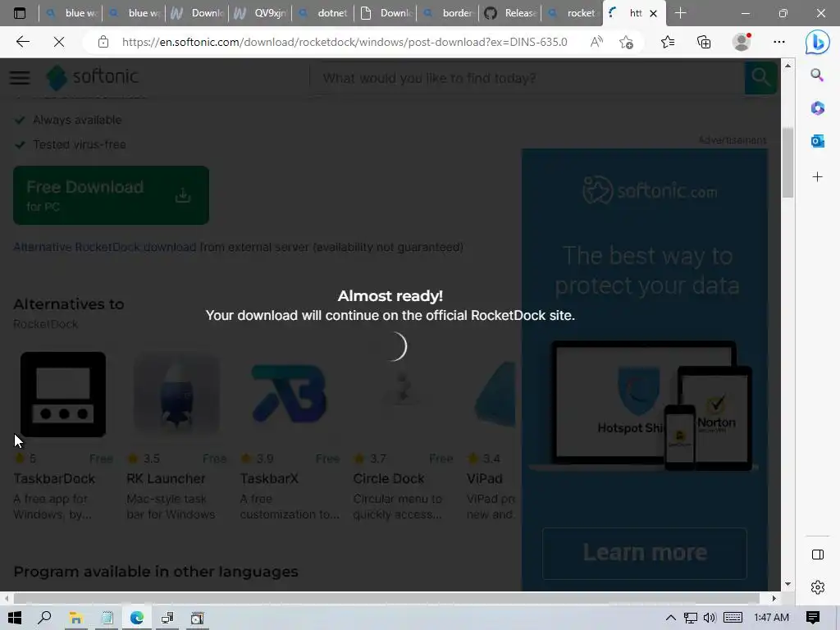The width and height of the screenshot is (840, 630).
Task: Open TaskbarDock app thumbnail
Action: [x=63, y=395]
